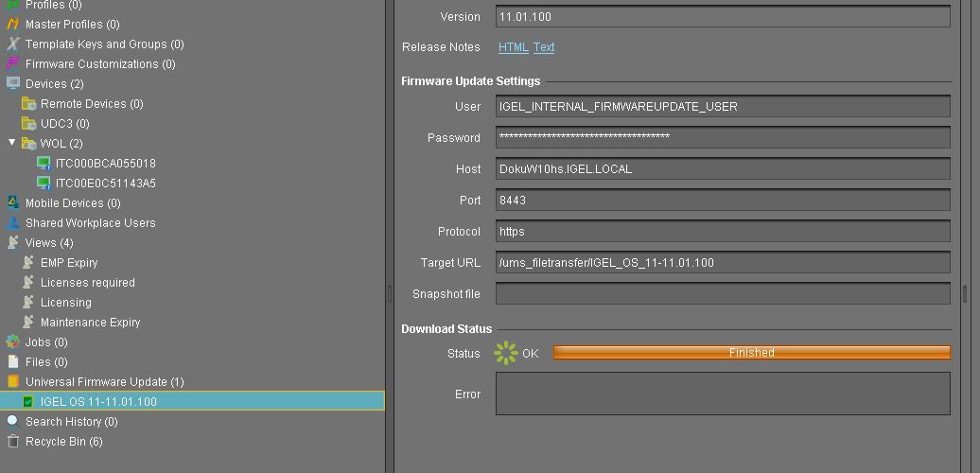The image size is (980, 473).
Task: Click the Devices monitor icon
Action: tap(13, 84)
